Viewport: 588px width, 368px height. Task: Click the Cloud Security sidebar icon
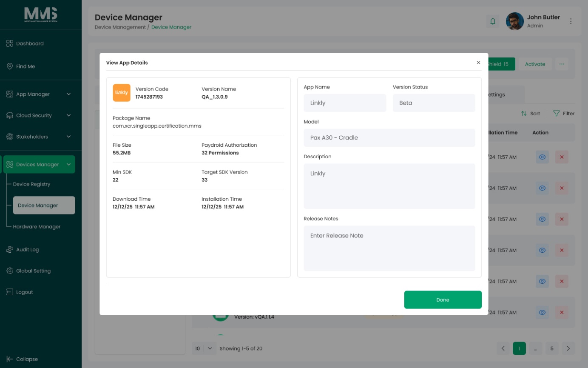pos(10,115)
